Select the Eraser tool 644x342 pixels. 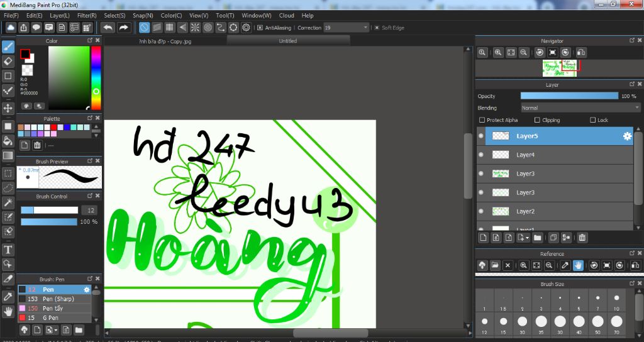coord(8,61)
